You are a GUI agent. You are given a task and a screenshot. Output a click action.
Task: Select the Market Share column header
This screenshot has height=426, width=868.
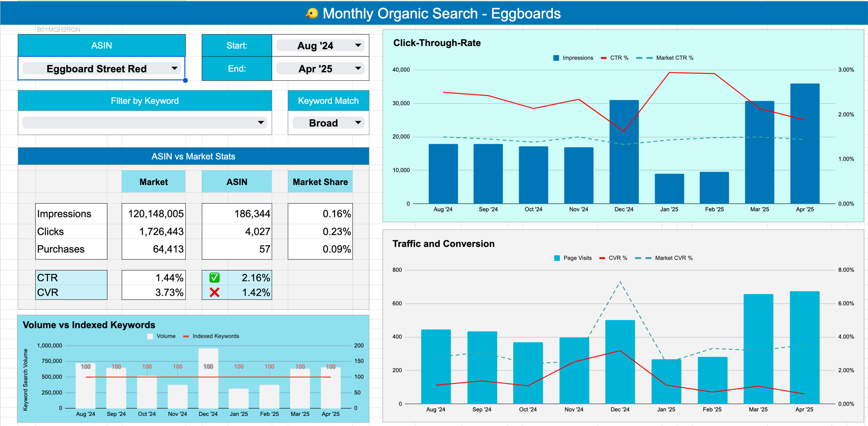click(320, 182)
